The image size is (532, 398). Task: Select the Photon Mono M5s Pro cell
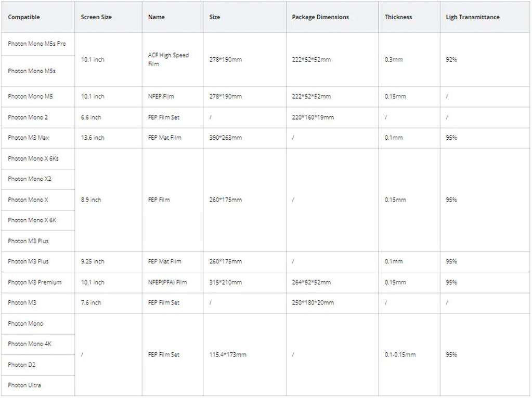[x=38, y=44]
